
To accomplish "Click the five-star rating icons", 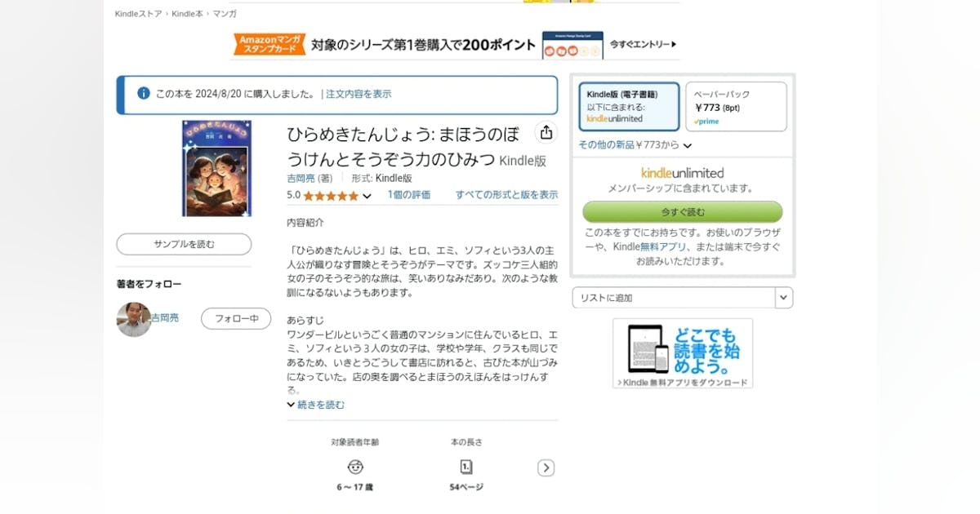I will [x=331, y=196].
